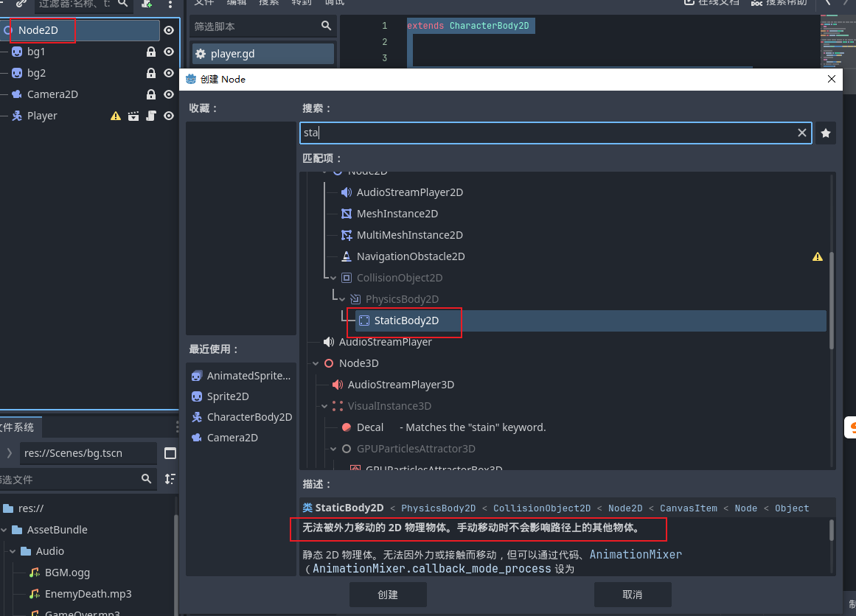Click the description panel scrollbar

832,531
